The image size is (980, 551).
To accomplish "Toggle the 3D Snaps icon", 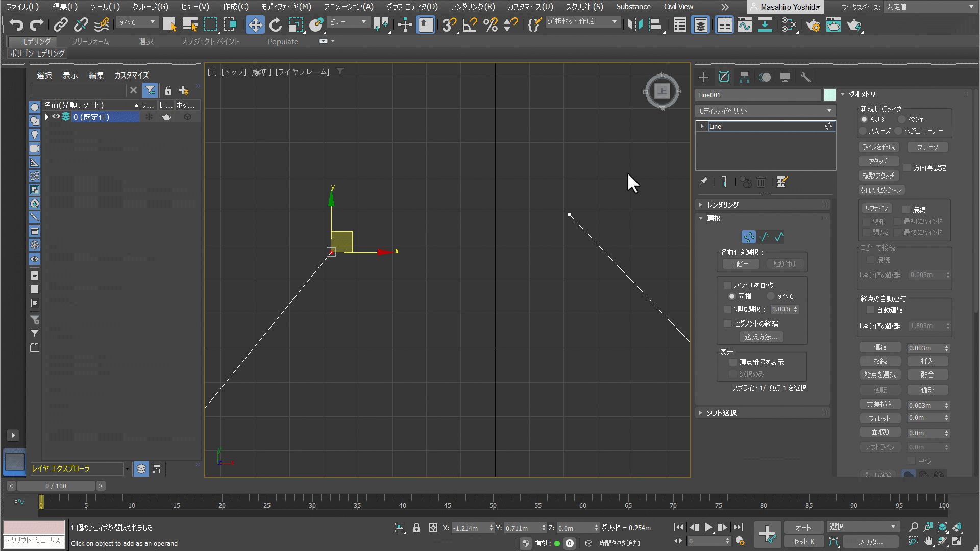I will click(x=449, y=24).
